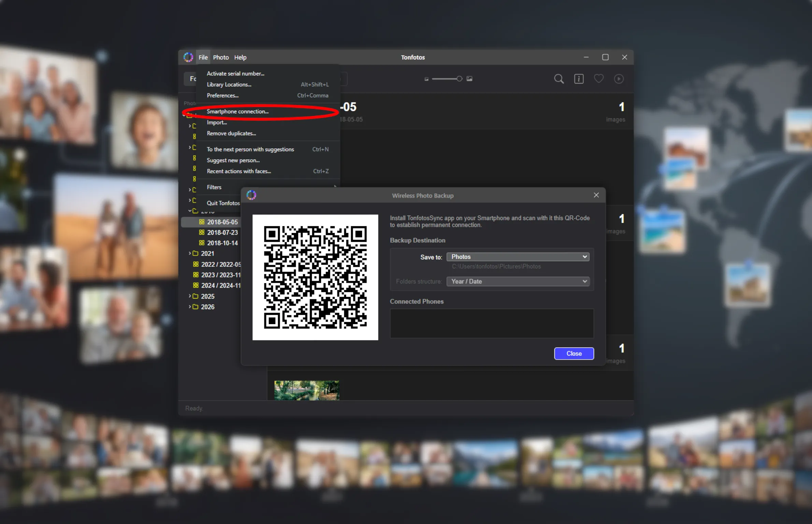
Task: Start slideshow with play icon
Action: (619, 79)
